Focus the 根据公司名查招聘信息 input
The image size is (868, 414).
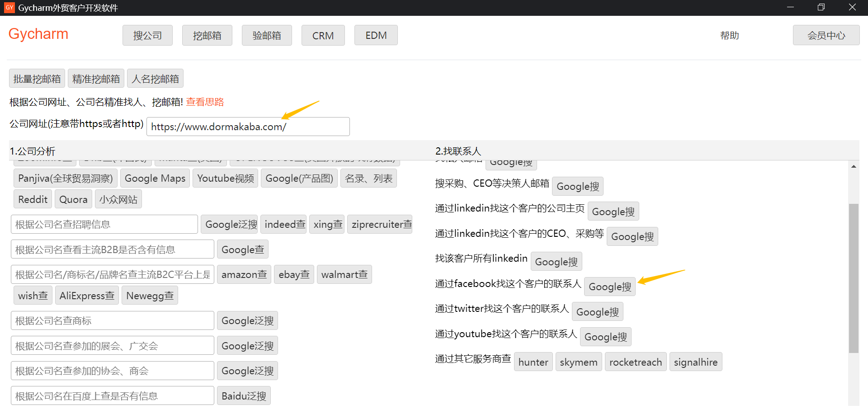coord(104,224)
